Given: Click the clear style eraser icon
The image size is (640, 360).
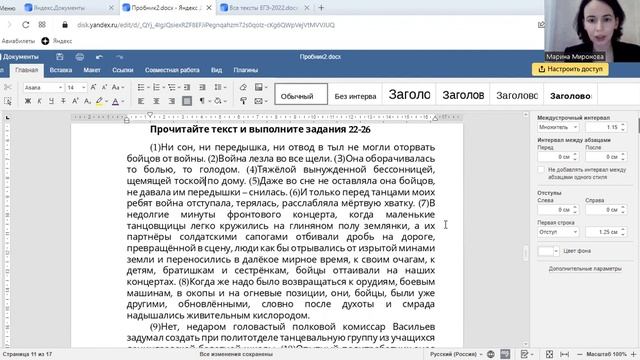Looking at the screenshot, I should point(243,87).
